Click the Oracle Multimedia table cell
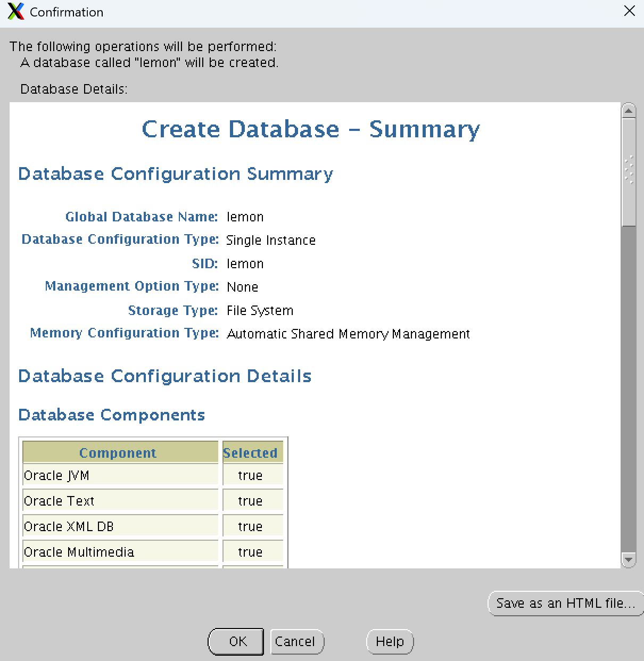The height and width of the screenshot is (661, 644). 120,552
